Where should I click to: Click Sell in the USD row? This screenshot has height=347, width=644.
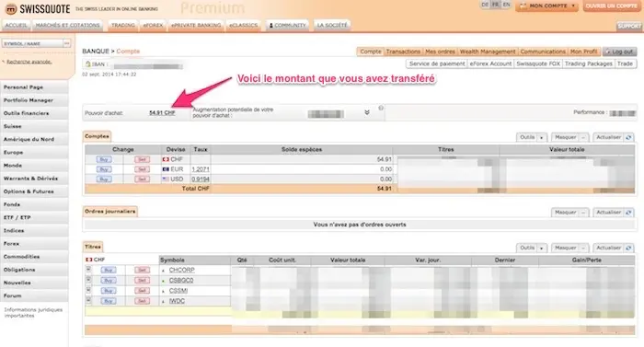pyautogui.click(x=142, y=179)
